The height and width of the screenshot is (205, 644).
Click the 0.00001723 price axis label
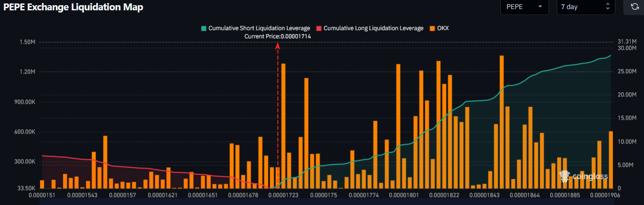[283, 196]
